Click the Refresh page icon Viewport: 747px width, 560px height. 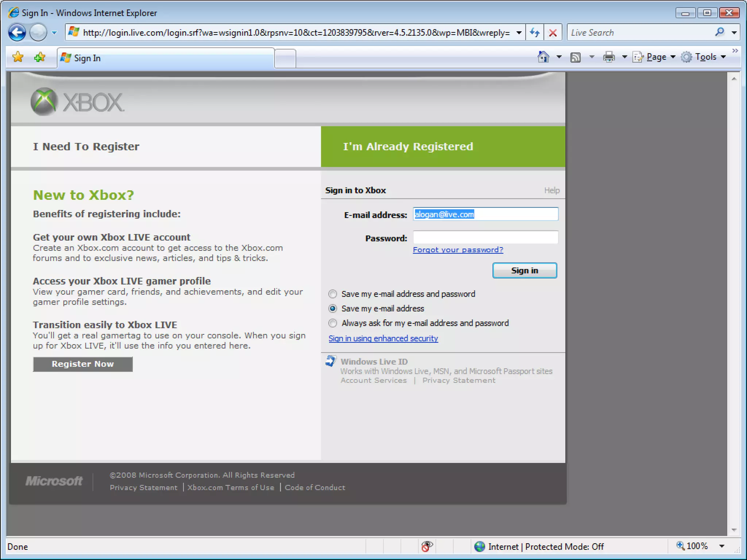(535, 32)
